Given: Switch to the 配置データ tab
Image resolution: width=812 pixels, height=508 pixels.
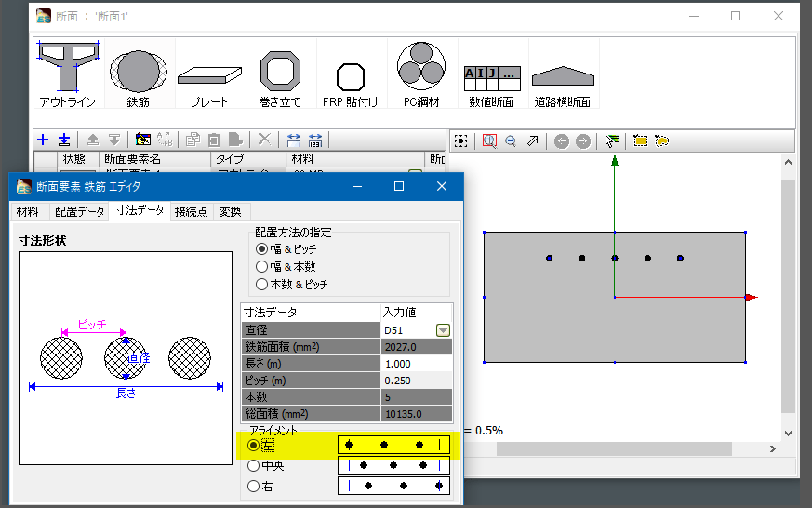Looking at the screenshot, I should tap(79, 211).
